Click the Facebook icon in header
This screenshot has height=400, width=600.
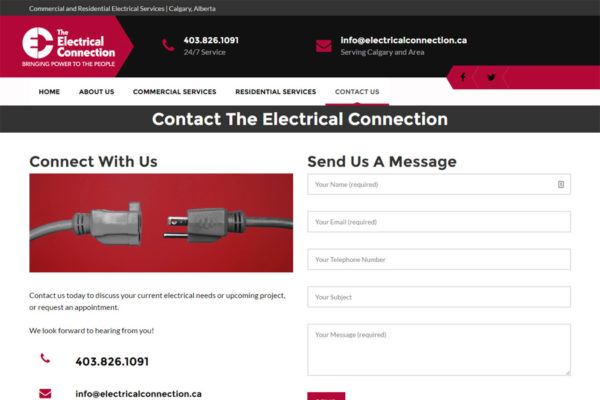coord(463,77)
